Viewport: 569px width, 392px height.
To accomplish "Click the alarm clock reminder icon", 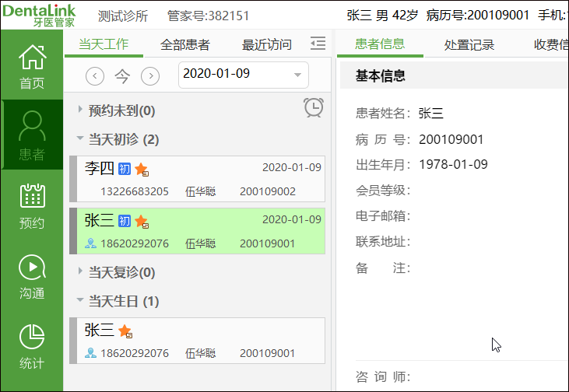I will coord(314,107).
